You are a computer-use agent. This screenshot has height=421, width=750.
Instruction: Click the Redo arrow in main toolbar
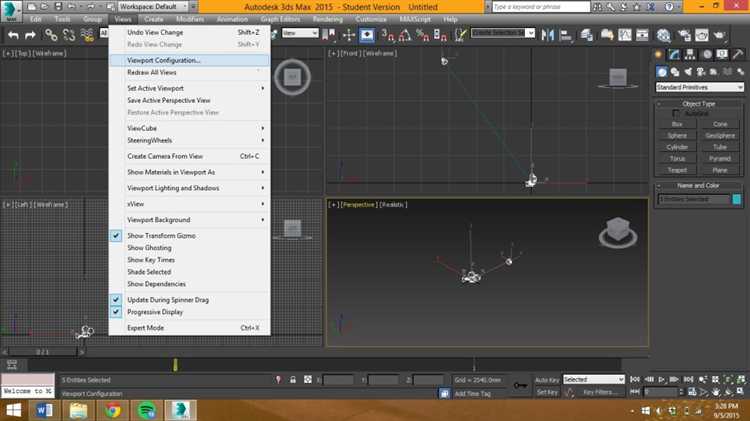click(x=30, y=35)
